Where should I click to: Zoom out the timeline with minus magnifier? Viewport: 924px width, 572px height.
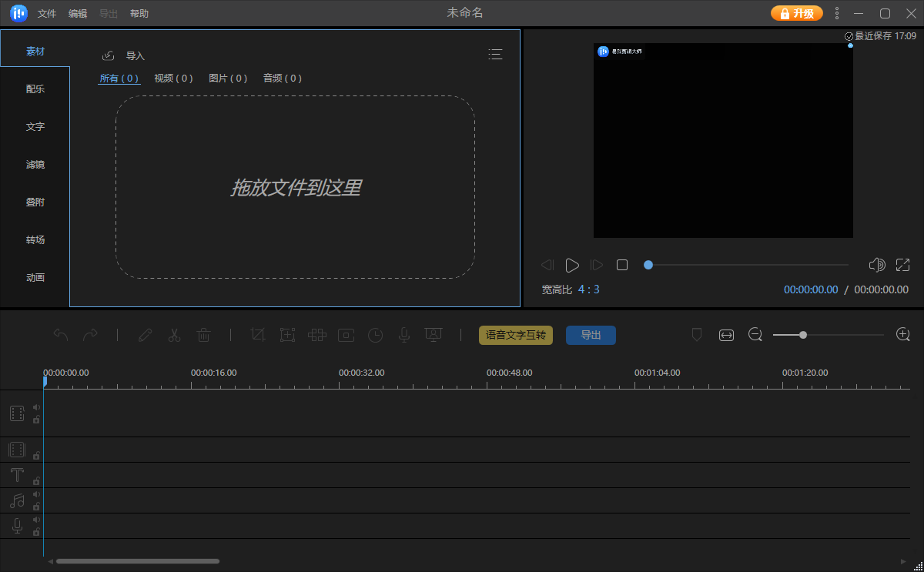click(x=755, y=335)
